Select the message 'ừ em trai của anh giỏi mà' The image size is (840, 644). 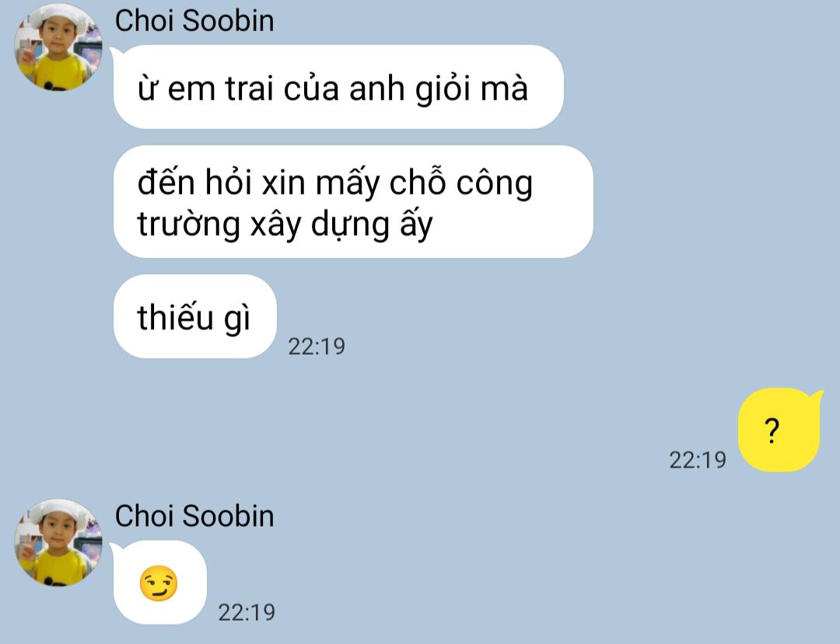(x=338, y=87)
